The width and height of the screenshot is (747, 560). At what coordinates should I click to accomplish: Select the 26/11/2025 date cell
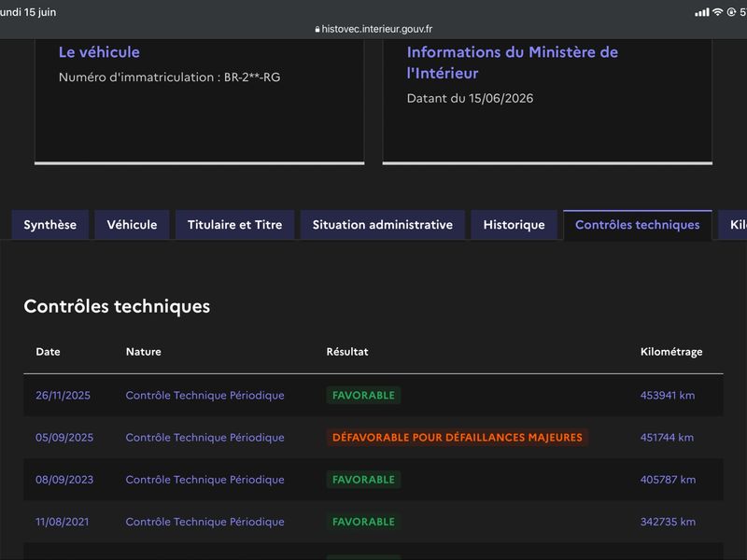point(63,395)
